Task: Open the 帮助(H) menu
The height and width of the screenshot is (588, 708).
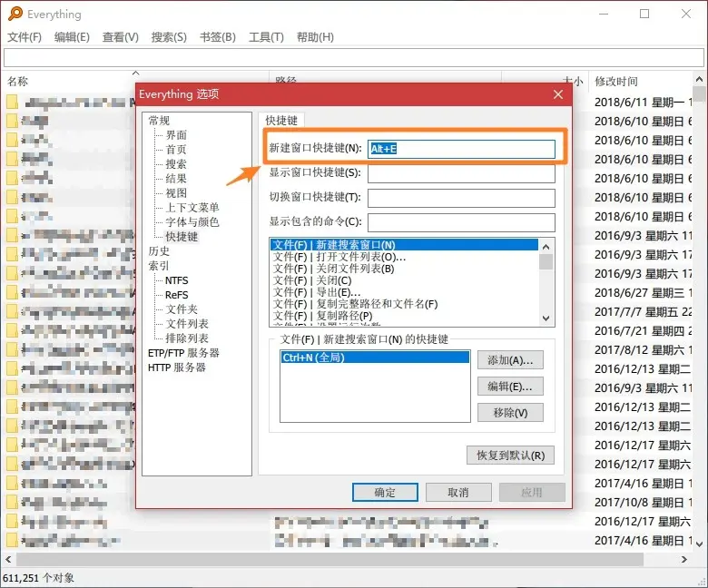Action: 315,37
